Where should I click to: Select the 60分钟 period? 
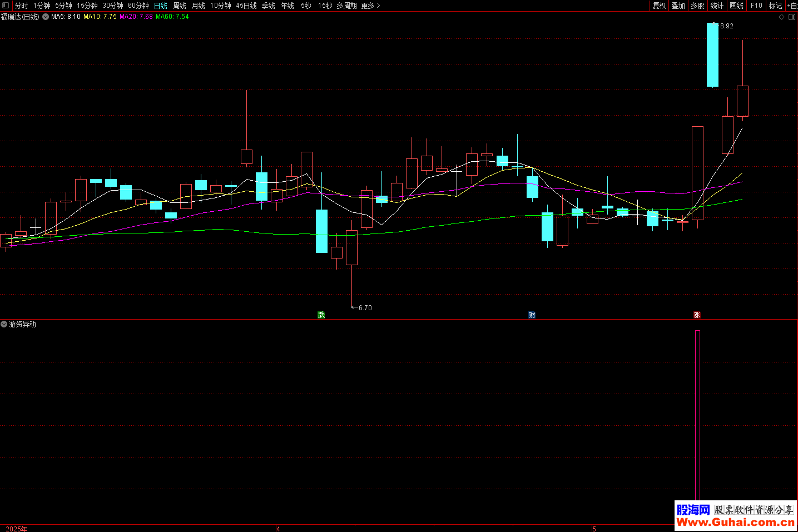pos(138,6)
